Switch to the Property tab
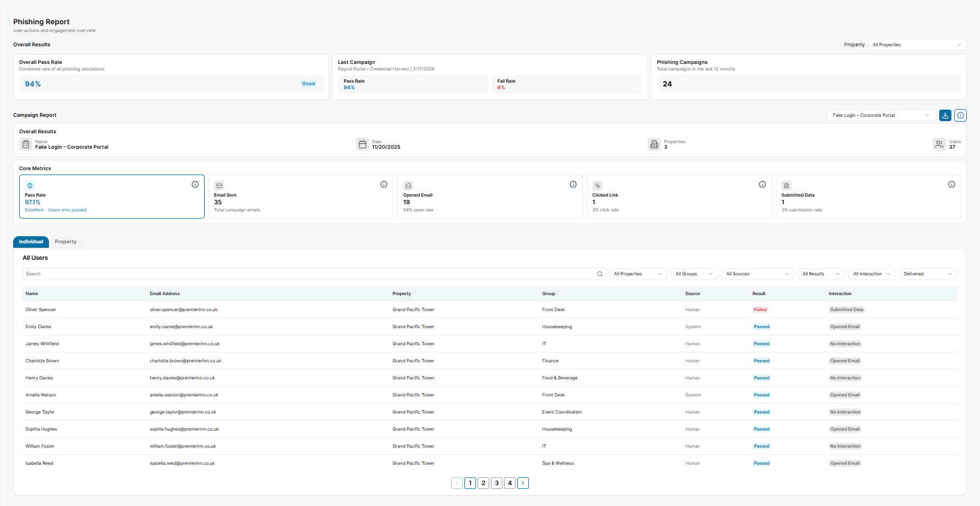Screen dimensions: 980x506 (x=65, y=242)
